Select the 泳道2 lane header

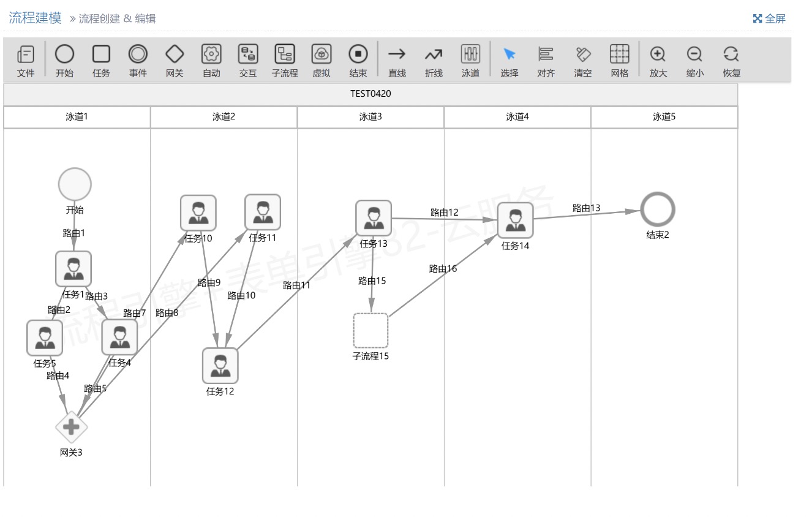click(224, 117)
